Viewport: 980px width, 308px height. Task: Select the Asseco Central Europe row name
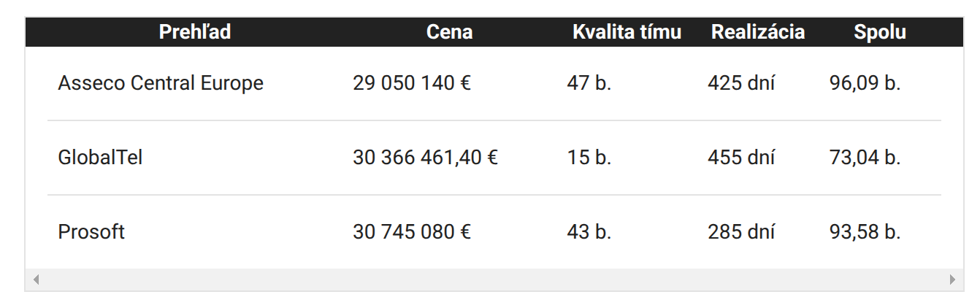[161, 83]
